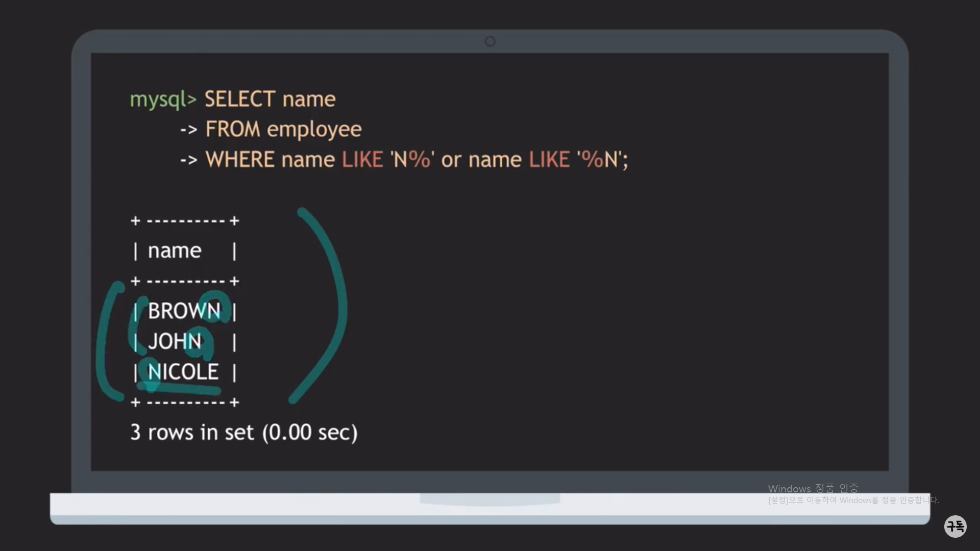Click the WHERE keyword

(x=240, y=160)
